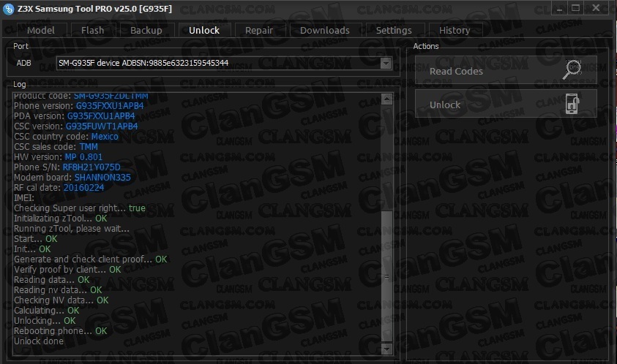This screenshot has width=617, height=364.
Task: Click the PDA version line's G935FXXU1APB4 value
Action: click(101, 116)
